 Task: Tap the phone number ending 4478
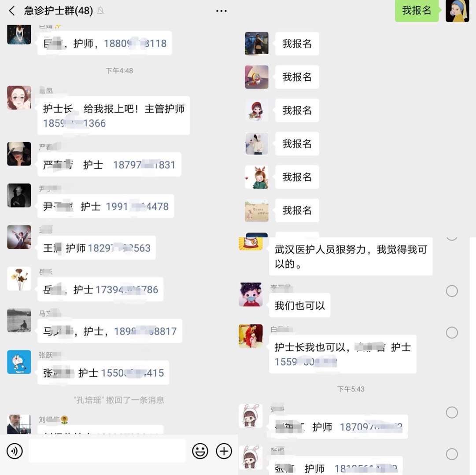[137, 207]
